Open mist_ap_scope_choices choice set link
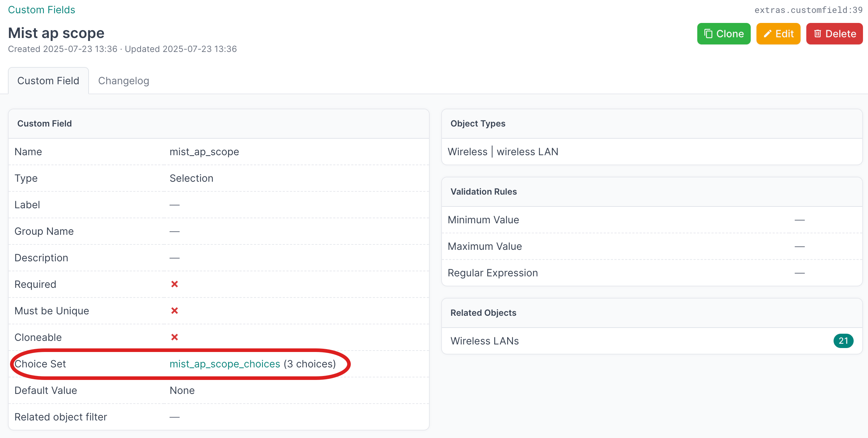 pyautogui.click(x=225, y=364)
